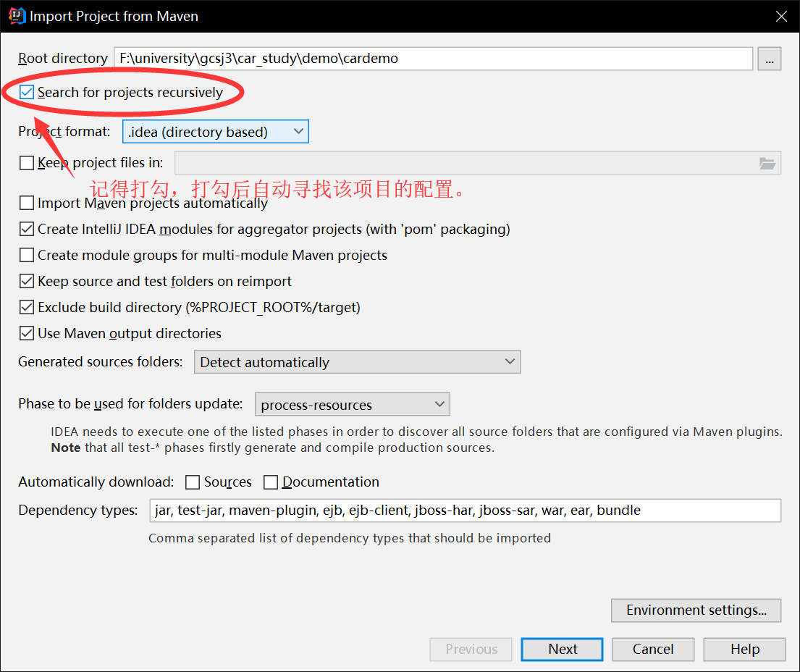Open the Phase for folders update dropdown

click(352, 405)
